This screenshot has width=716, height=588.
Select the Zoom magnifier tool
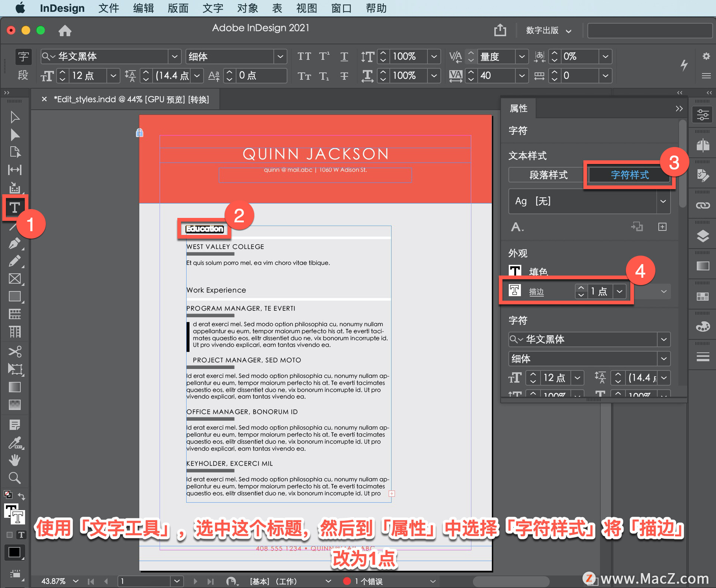click(x=15, y=478)
